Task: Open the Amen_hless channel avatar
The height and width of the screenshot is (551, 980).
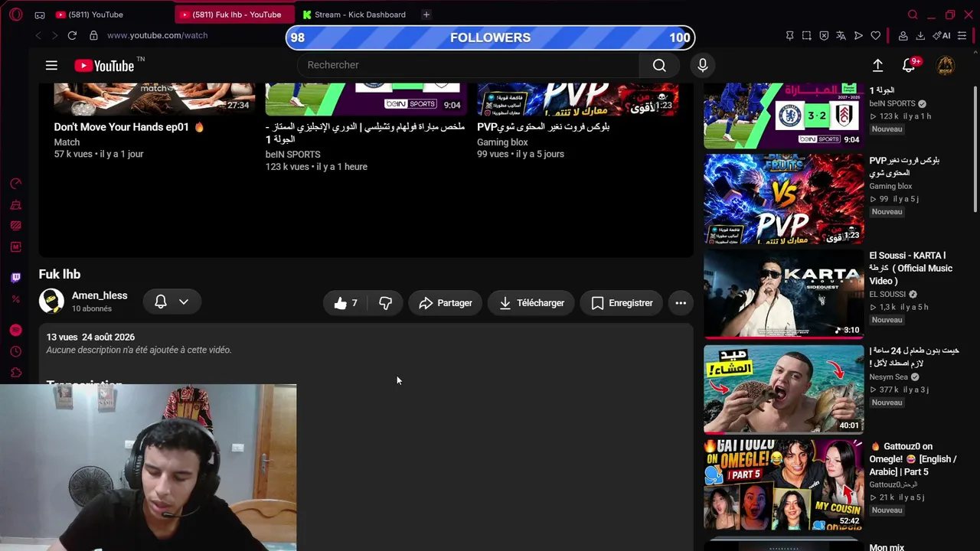Action: point(51,302)
